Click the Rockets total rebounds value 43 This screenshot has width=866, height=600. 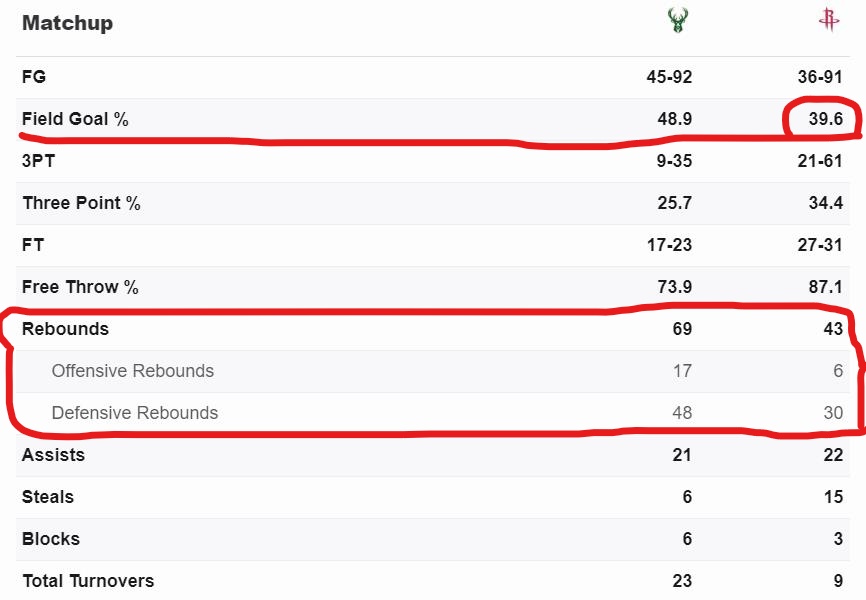(x=833, y=329)
